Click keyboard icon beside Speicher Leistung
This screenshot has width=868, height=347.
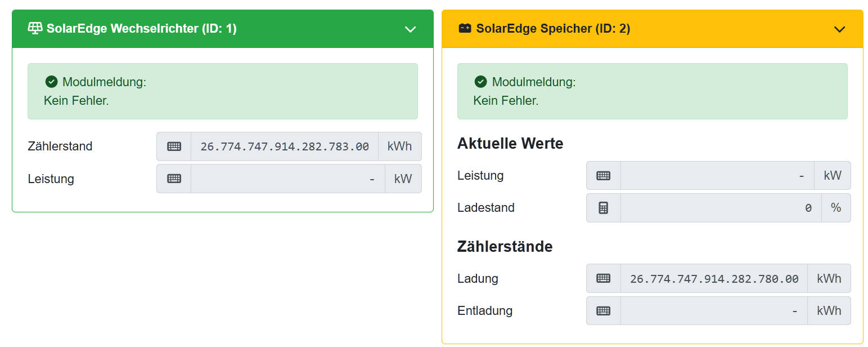coord(603,176)
